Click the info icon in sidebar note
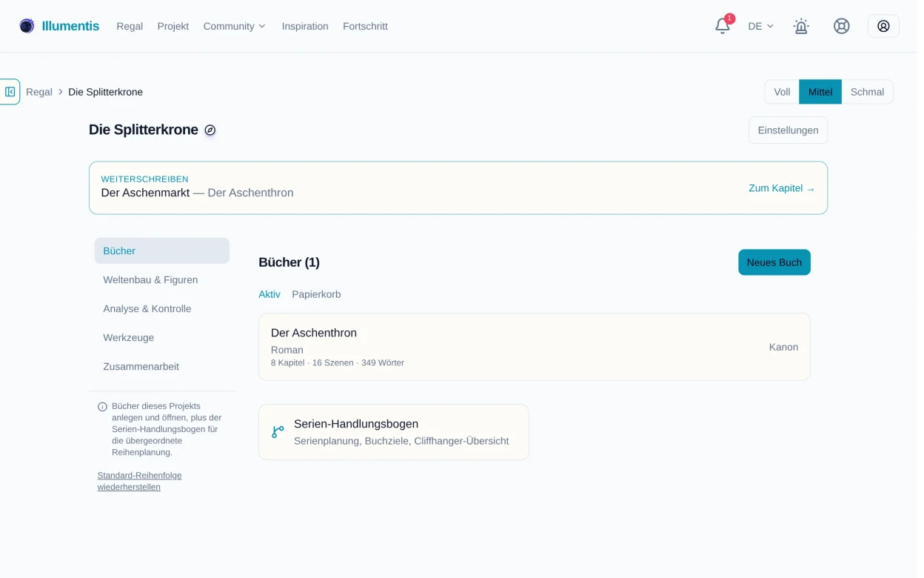Screen dimensions: 924x578 click(102, 407)
